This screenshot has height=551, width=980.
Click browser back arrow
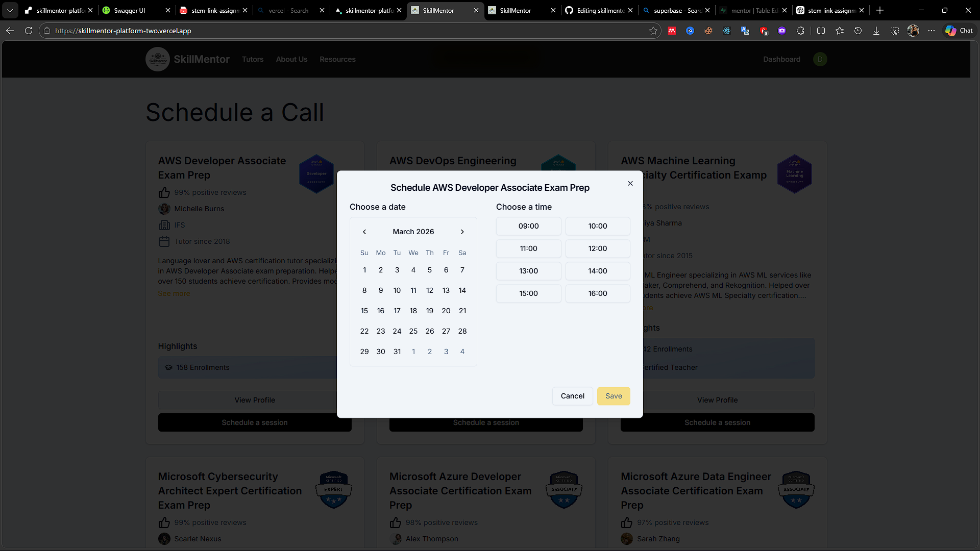(10, 31)
